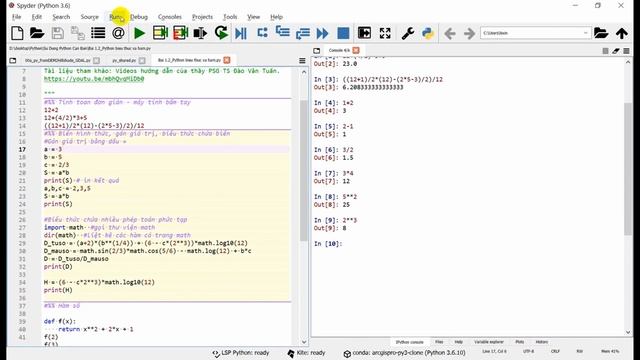
Task: Run the current cell icon
Action: tap(160, 33)
